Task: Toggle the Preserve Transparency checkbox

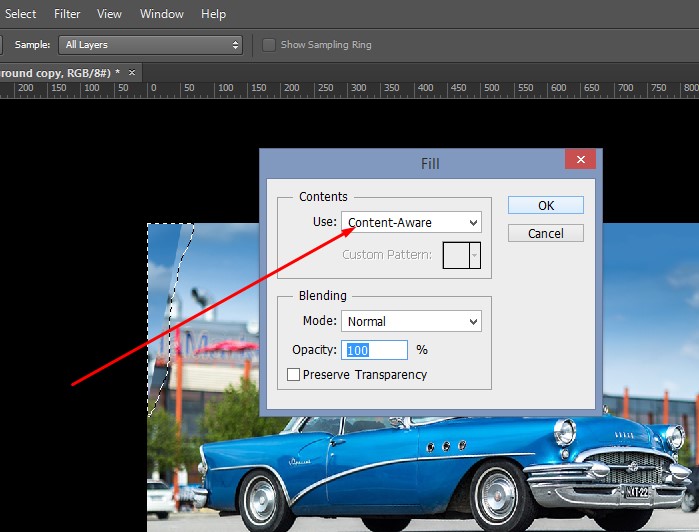Action: coord(293,375)
